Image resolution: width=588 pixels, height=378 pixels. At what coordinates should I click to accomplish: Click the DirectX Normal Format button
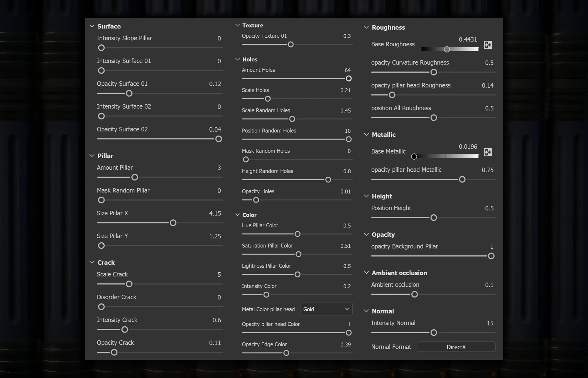[x=456, y=347]
